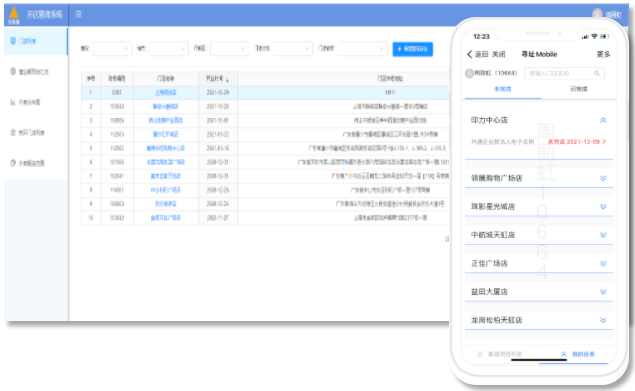Click the back arrow labeled 返回

[477, 54]
